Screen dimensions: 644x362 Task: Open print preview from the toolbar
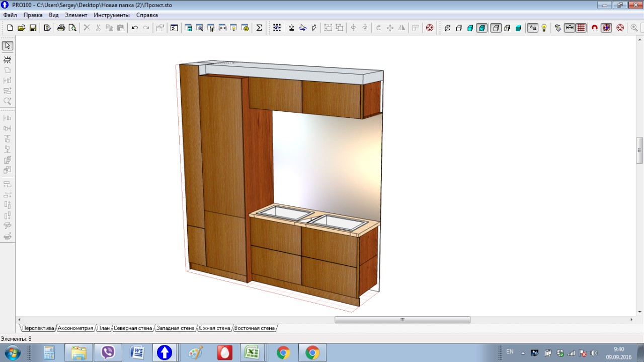click(x=72, y=28)
